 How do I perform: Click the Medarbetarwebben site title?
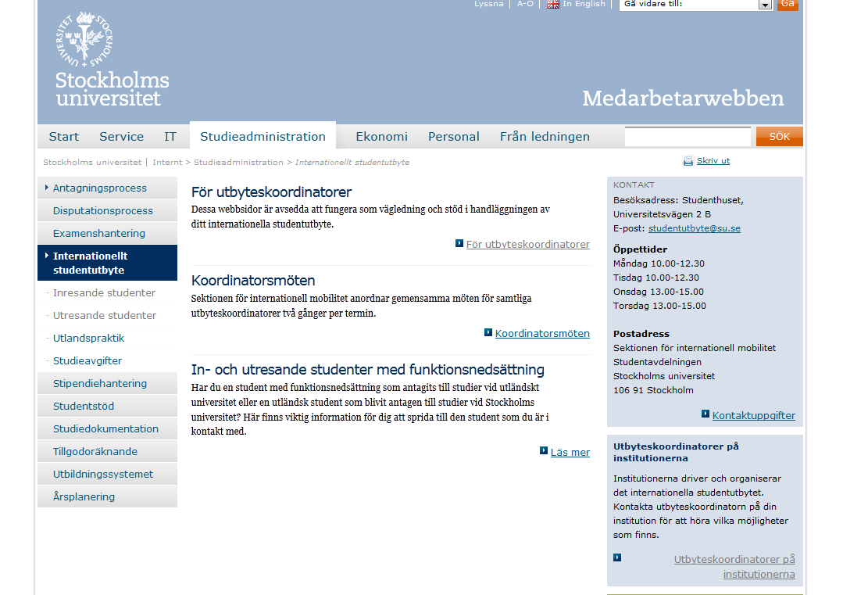(683, 99)
